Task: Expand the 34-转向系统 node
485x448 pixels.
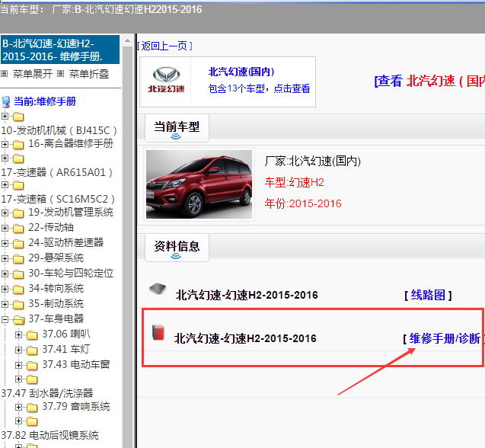Action: (x=5, y=289)
